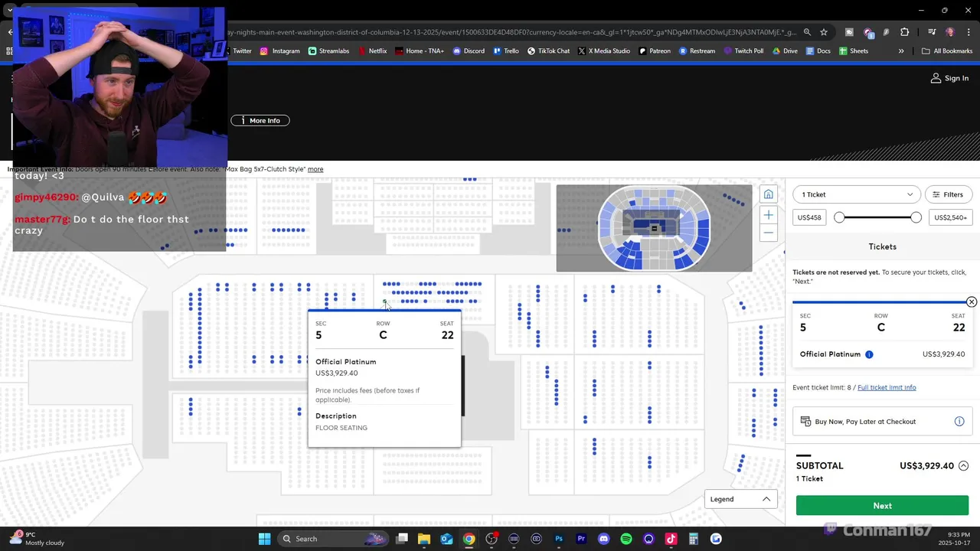
Task: Switch to Chrome in the taskbar
Action: coord(469,539)
